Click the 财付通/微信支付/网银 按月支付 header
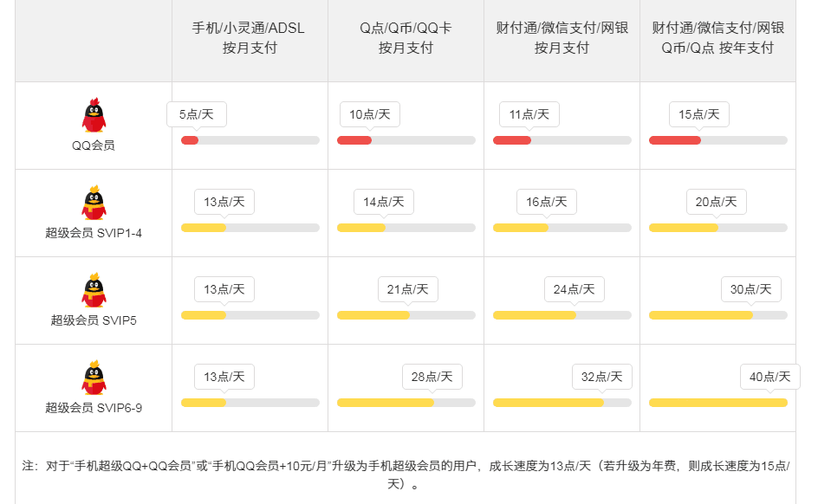818x504 pixels. click(x=562, y=37)
